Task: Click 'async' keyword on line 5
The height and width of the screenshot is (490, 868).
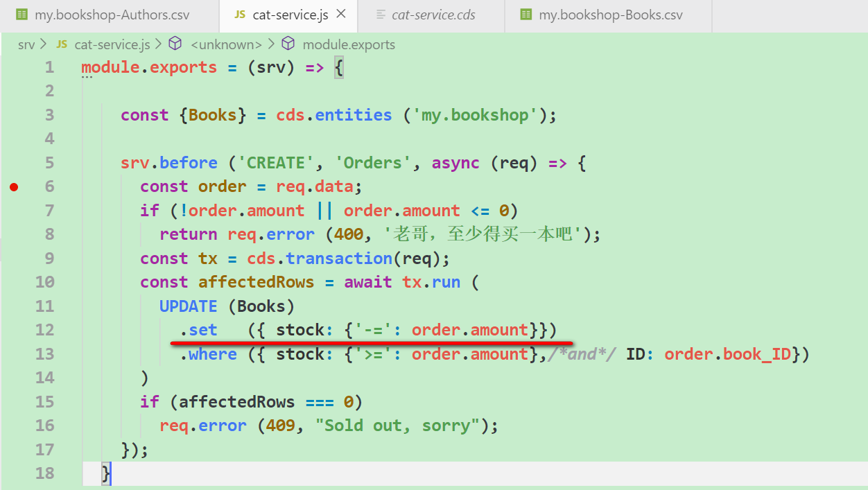Action: coord(455,163)
